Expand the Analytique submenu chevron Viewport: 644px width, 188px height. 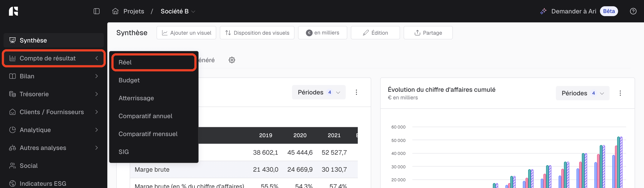(97, 130)
